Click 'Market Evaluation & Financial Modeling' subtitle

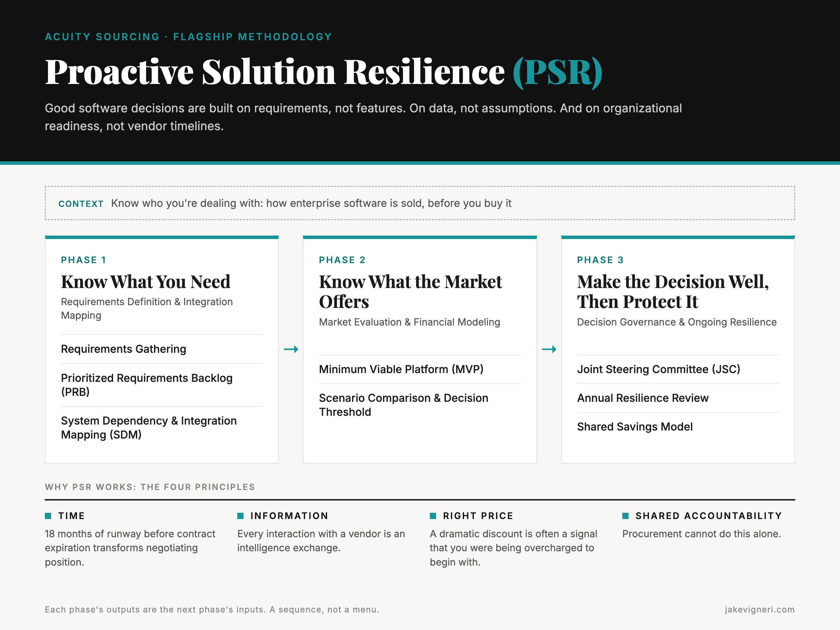click(x=409, y=322)
